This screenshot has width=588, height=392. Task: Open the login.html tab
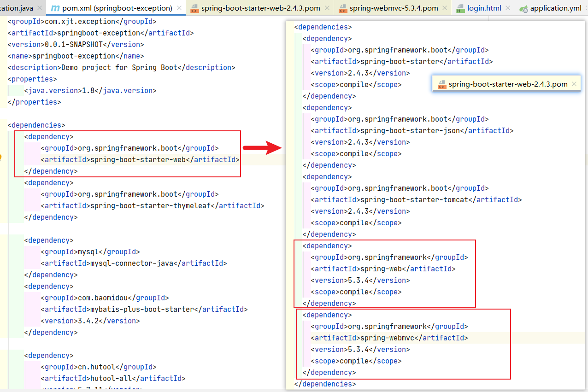(x=484, y=8)
